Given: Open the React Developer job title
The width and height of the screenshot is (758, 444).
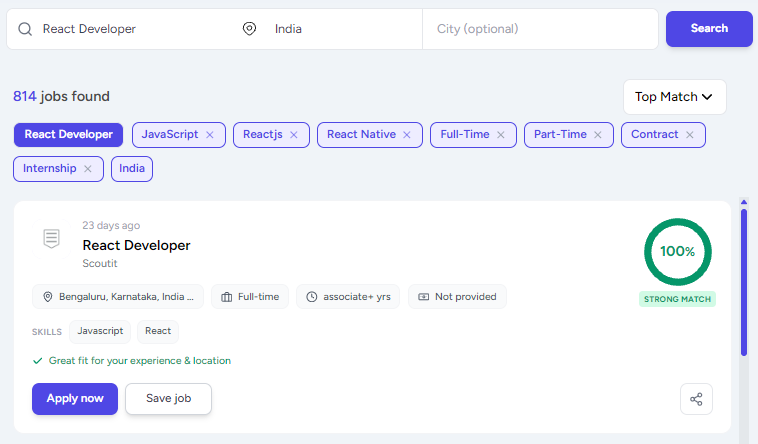Looking at the screenshot, I should coord(136,245).
